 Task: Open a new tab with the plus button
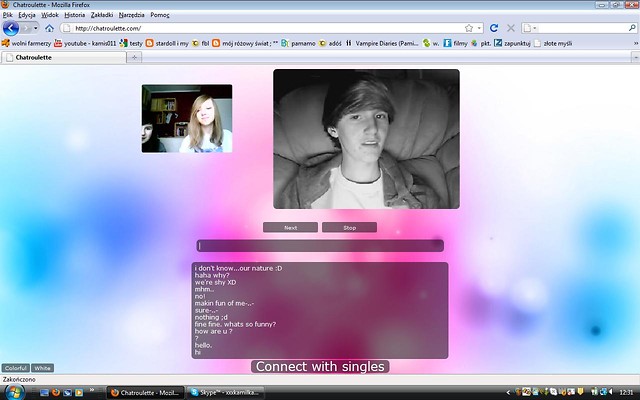pyautogui.click(x=134, y=58)
